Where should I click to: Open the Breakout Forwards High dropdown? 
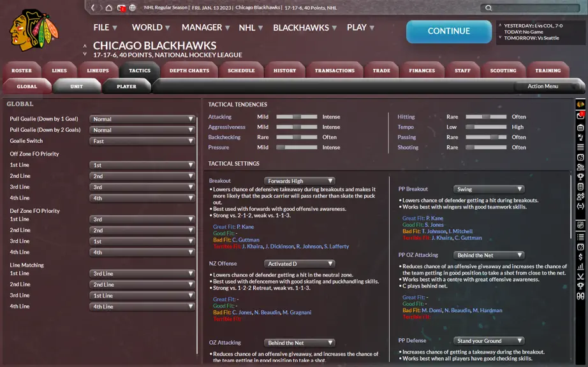coord(299,181)
